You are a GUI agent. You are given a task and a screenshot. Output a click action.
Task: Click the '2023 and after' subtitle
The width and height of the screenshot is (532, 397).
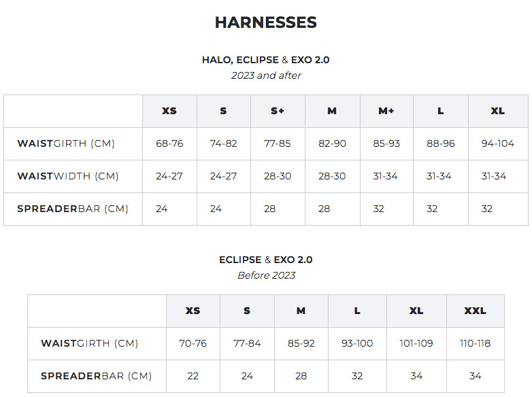pyautogui.click(x=266, y=75)
